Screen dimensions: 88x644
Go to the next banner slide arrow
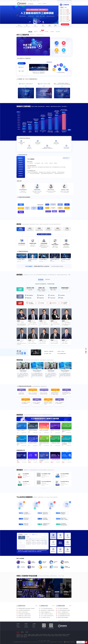click(58, 15)
